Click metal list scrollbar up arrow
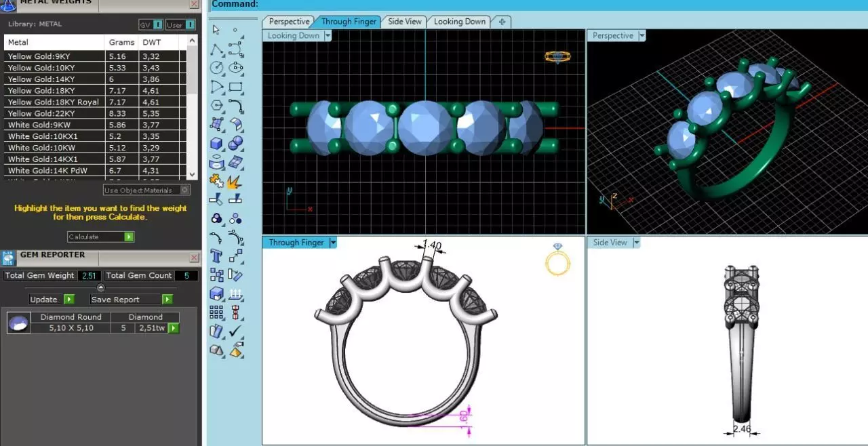The height and width of the screenshot is (446, 868). tap(192, 41)
